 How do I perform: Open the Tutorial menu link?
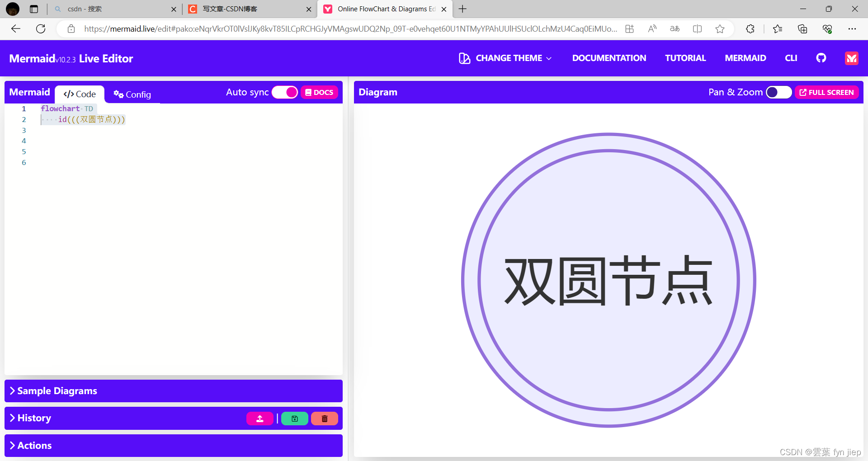coord(685,58)
